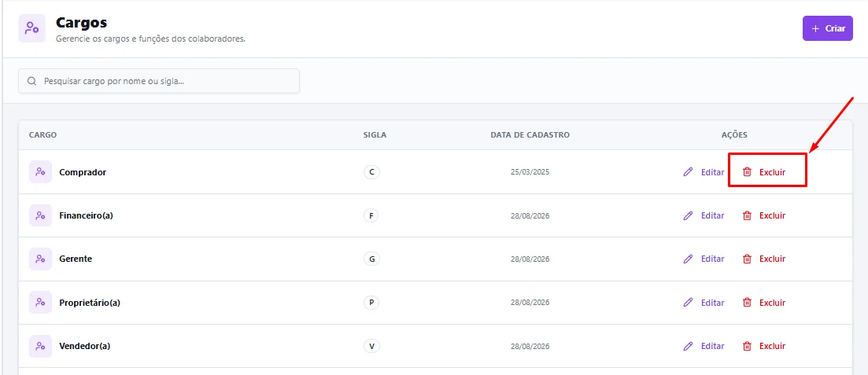868x375 pixels.
Task: Click the pencil icon for Proprietário(a)
Action: coord(688,303)
